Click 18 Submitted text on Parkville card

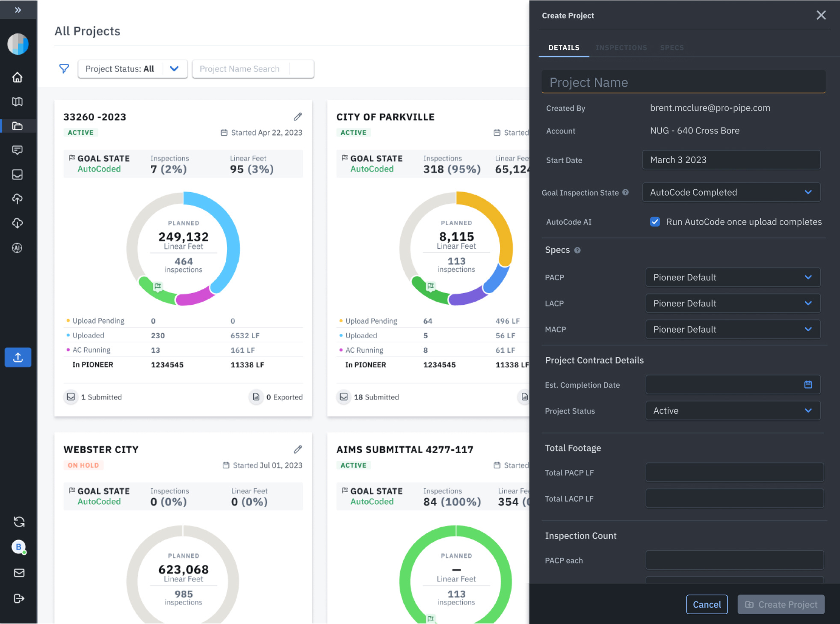(376, 397)
